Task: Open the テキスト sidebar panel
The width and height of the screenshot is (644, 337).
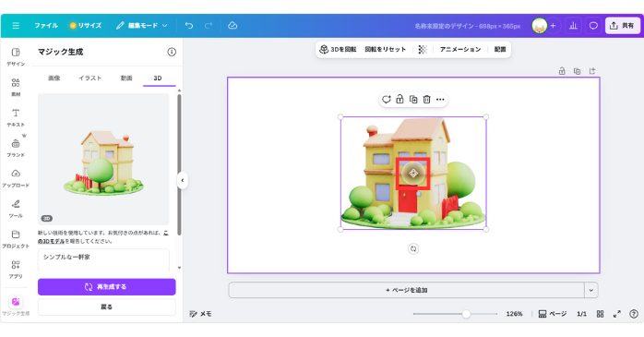Action: pos(16,117)
